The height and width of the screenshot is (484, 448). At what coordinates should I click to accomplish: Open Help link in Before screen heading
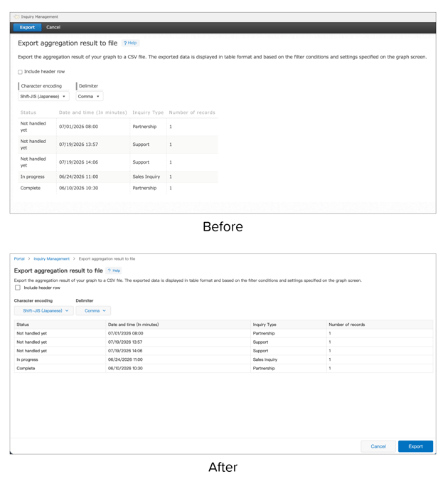[x=130, y=43]
